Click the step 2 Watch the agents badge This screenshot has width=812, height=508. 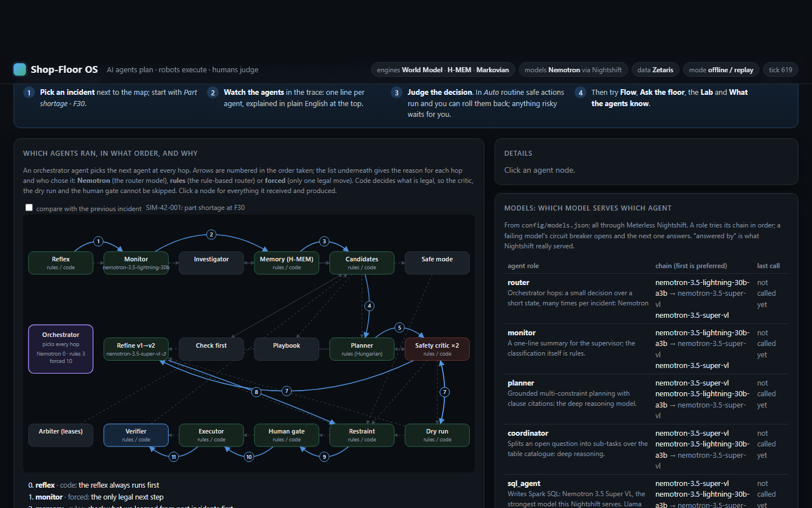coord(213,93)
